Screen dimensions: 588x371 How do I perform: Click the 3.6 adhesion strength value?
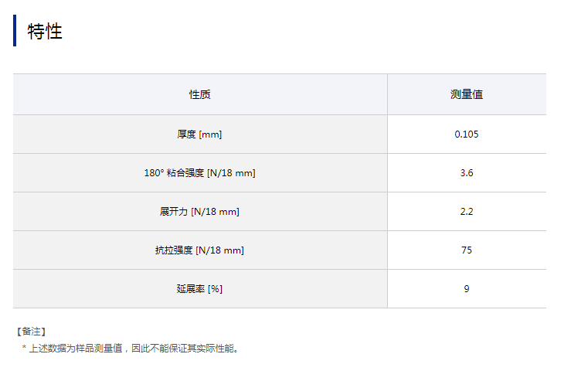click(x=467, y=173)
